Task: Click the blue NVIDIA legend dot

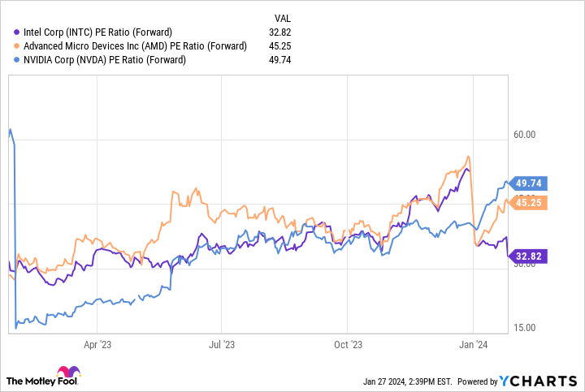Action: click(x=16, y=59)
